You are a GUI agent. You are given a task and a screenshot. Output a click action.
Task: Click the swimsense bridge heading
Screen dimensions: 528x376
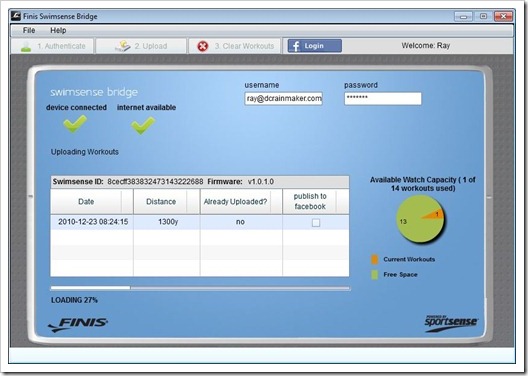[94, 92]
